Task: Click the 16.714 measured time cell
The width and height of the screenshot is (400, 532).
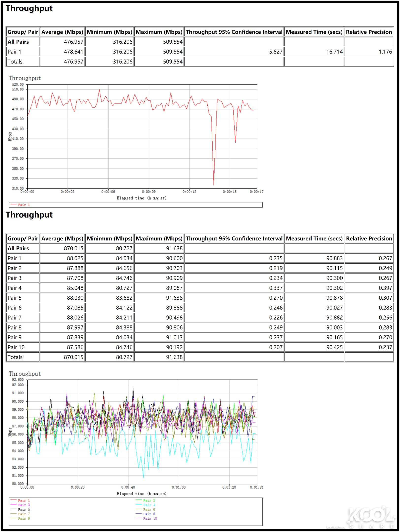Action: click(x=314, y=52)
